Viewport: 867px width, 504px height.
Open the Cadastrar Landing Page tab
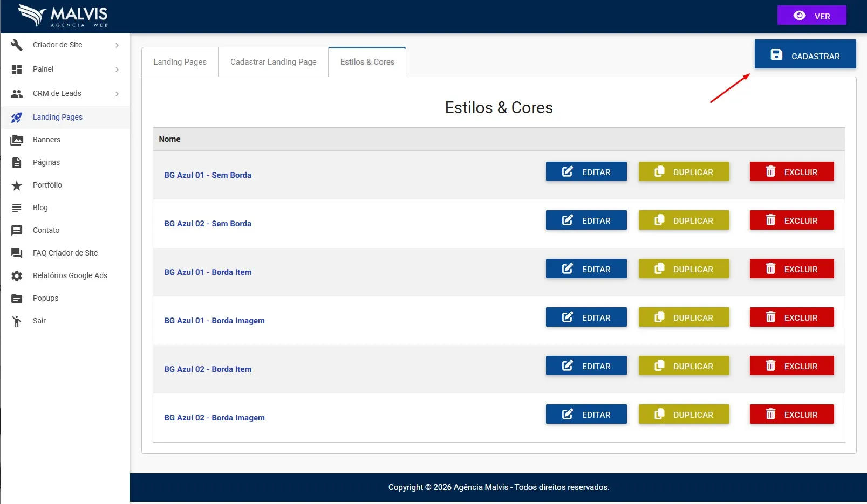coord(273,62)
